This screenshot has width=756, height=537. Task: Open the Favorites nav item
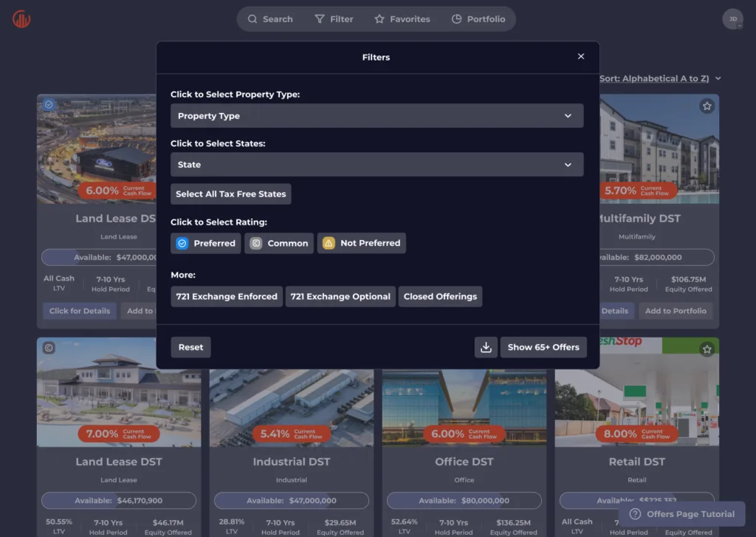(x=402, y=18)
